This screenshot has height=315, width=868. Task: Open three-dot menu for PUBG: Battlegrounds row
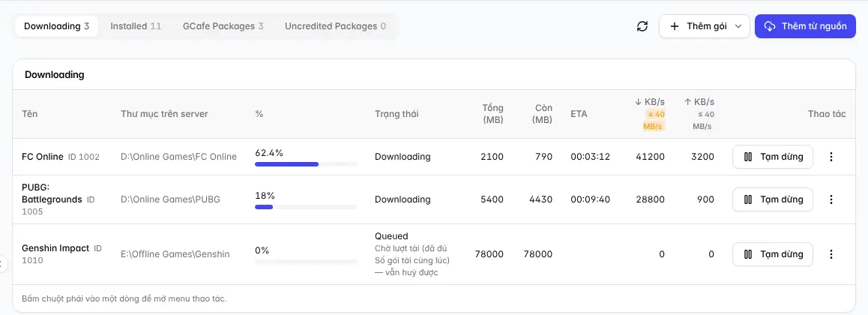tap(831, 199)
